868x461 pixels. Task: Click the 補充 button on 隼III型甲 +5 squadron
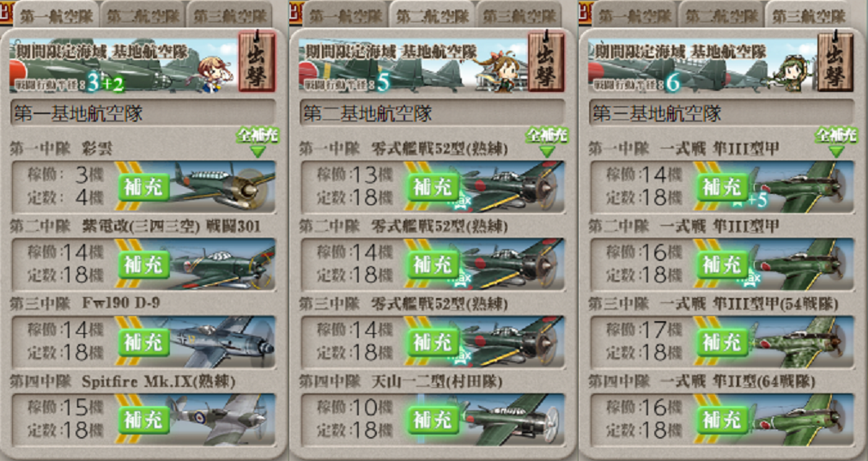(x=723, y=188)
